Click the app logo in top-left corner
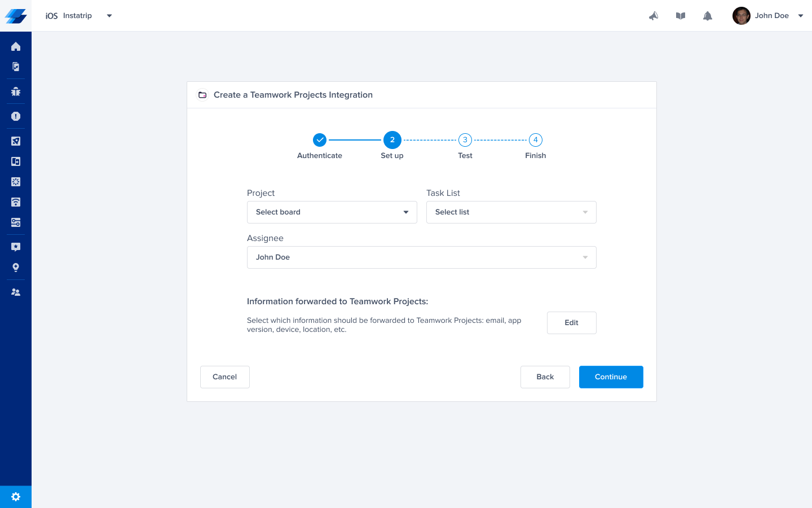 (x=16, y=16)
